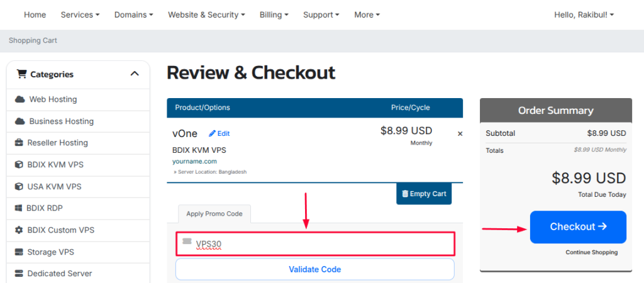Click the promo code input field
The width and height of the screenshot is (644, 283).
pyautogui.click(x=315, y=244)
